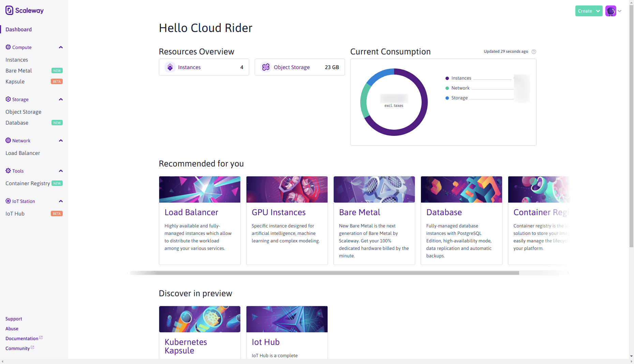
Task: Click the blue Storage legend dot
Action: (x=447, y=98)
